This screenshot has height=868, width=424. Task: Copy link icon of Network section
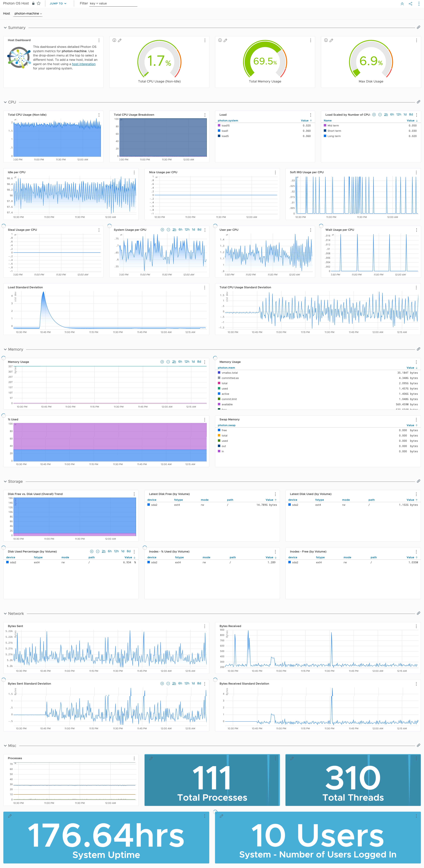pos(419,613)
